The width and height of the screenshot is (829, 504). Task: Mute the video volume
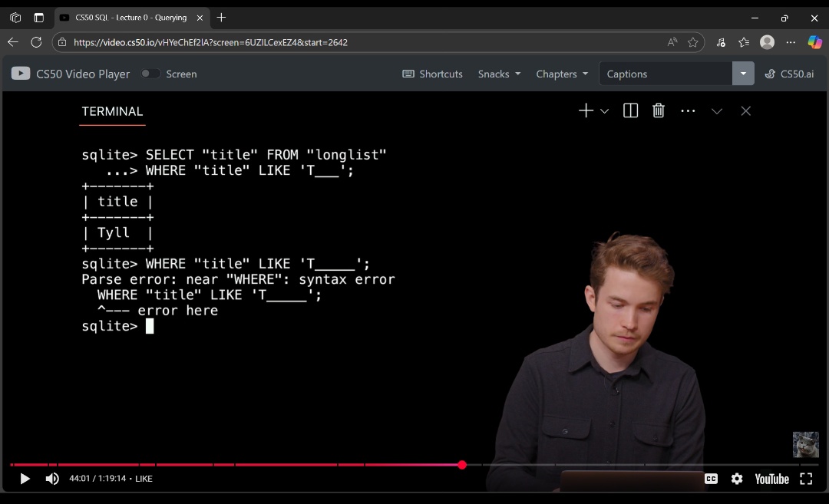(52, 479)
